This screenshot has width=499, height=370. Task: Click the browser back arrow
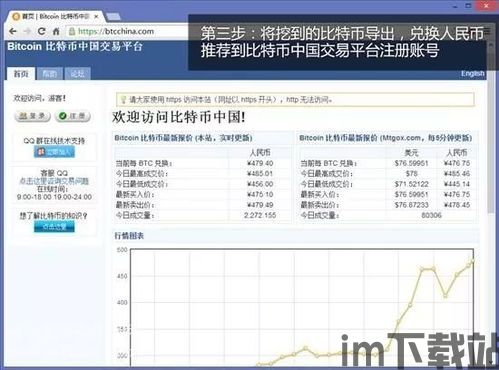(x=13, y=31)
